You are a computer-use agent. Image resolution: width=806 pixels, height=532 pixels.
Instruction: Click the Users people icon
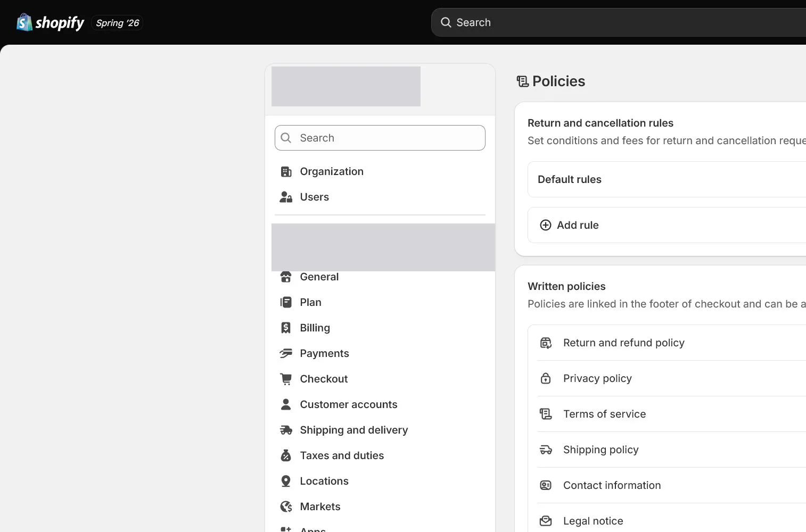click(x=286, y=197)
